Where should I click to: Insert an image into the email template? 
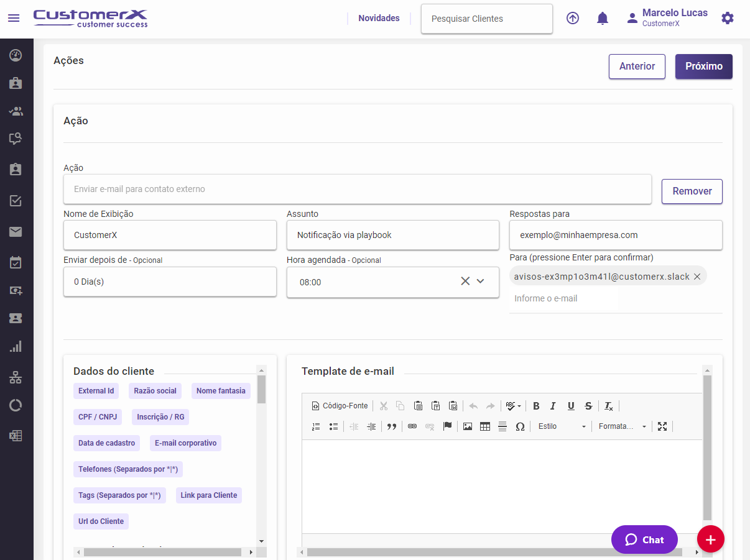coord(468,426)
